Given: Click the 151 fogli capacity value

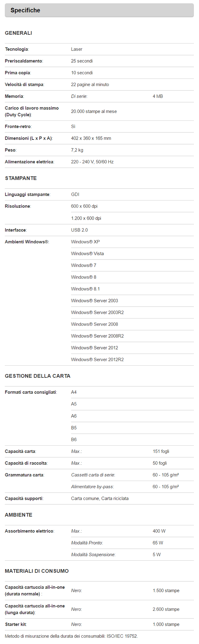Looking at the screenshot, I should click(x=161, y=451).
